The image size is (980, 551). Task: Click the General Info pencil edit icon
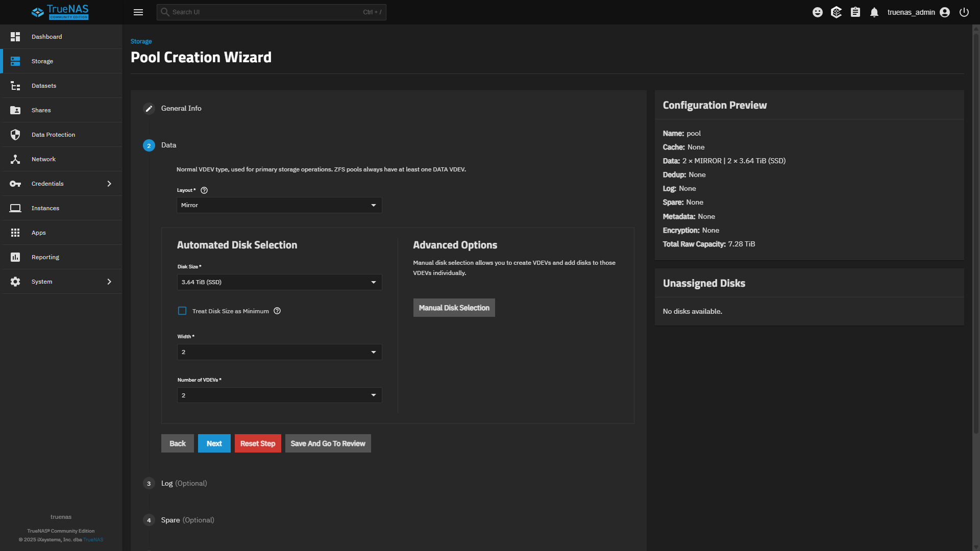[149, 109]
